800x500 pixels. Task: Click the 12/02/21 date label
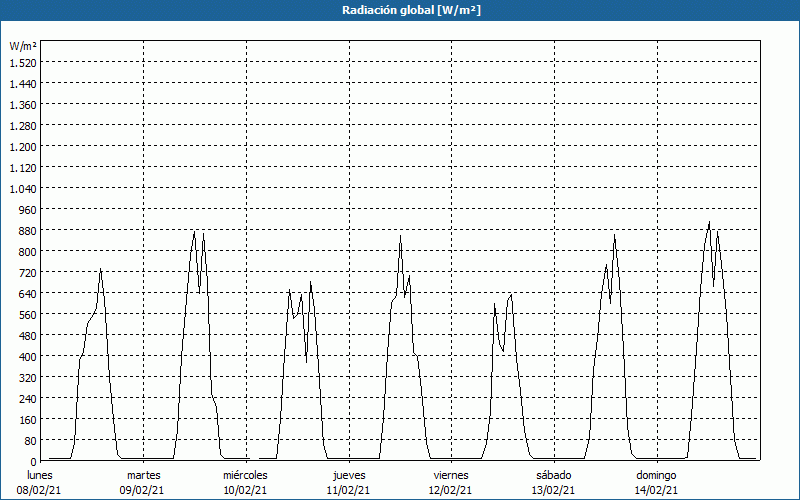click(x=451, y=490)
